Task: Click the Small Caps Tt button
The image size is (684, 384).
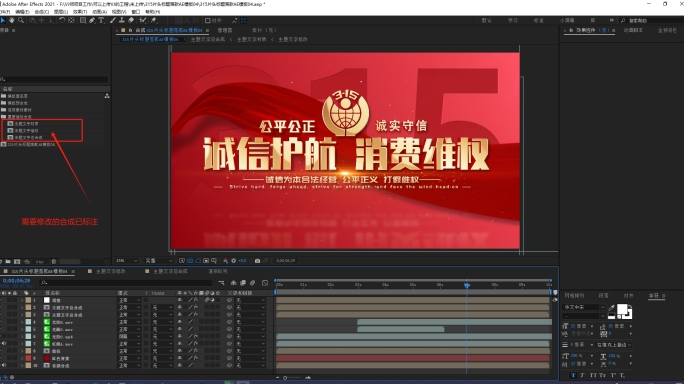Action: (x=602, y=375)
